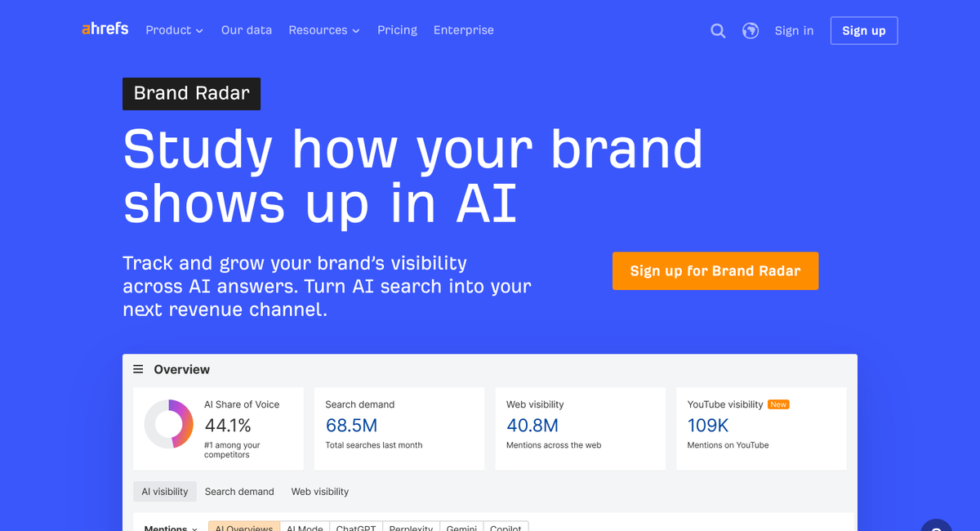Click "Total searches last month" text
Screen dimensions: 980x531
pos(373,445)
